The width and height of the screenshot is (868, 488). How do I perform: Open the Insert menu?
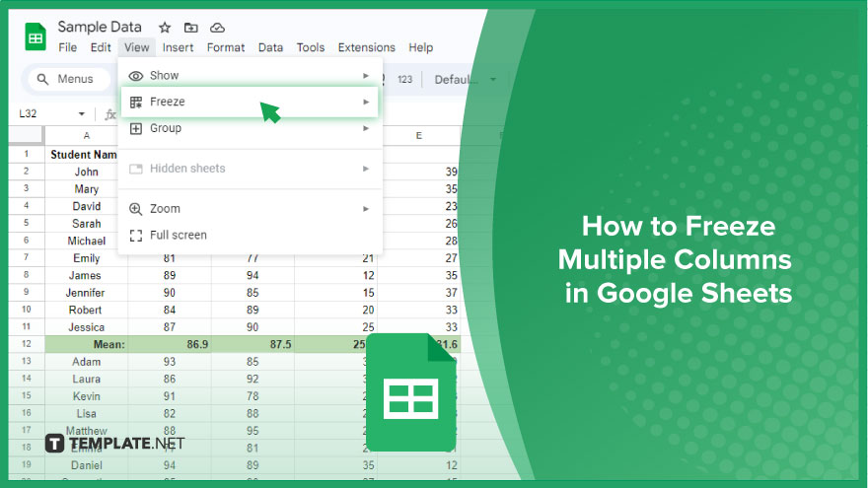coord(178,47)
